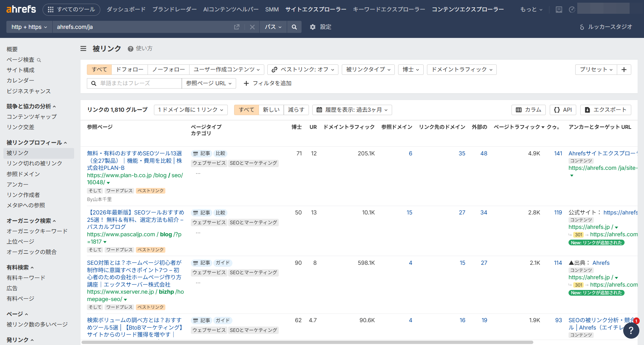Open the help bubble in the corner
This screenshot has width=644, height=345.
click(x=631, y=331)
